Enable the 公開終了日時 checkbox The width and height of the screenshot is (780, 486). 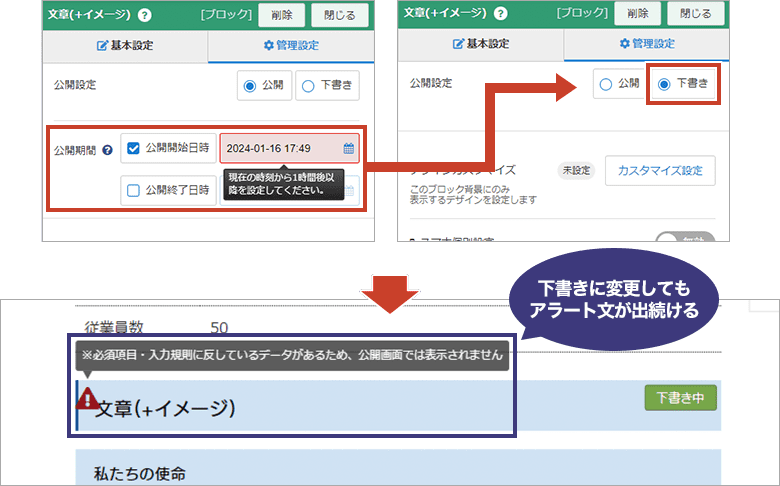click(x=134, y=189)
